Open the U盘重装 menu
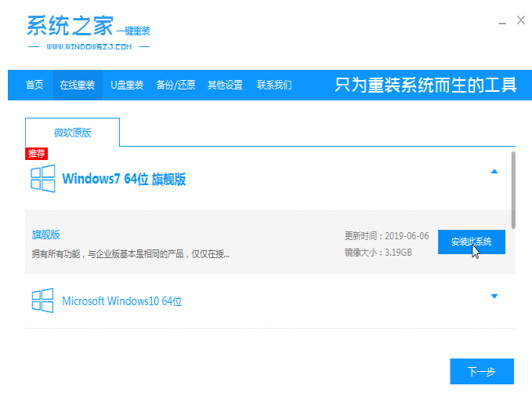532x393 pixels. tap(126, 85)
